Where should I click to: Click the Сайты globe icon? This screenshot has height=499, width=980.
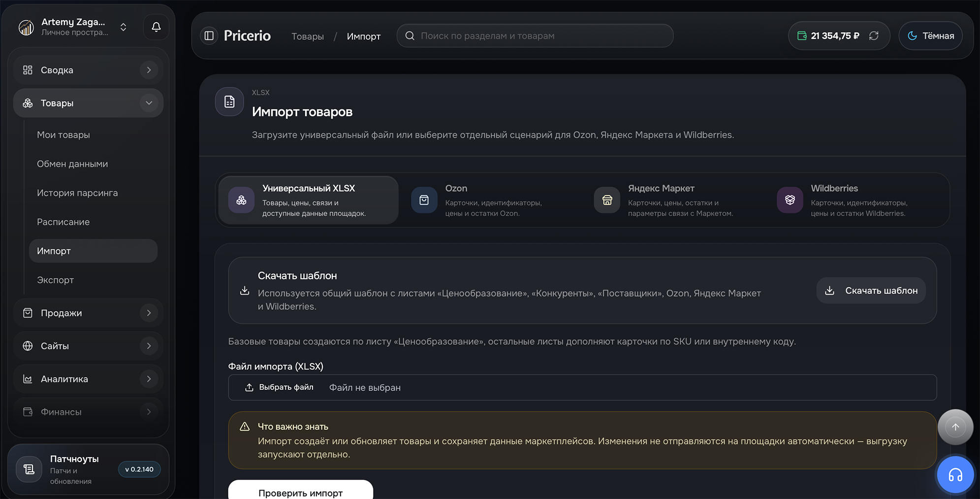(28, 346)
